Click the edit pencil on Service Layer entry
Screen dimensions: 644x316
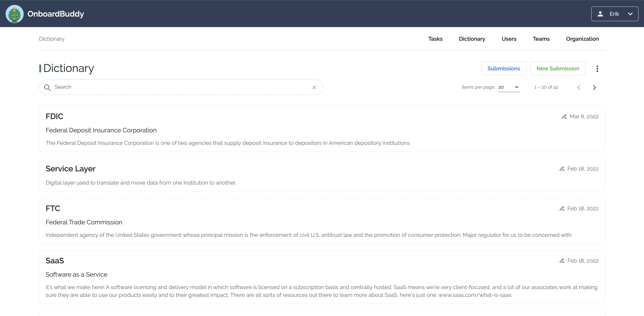562,169
